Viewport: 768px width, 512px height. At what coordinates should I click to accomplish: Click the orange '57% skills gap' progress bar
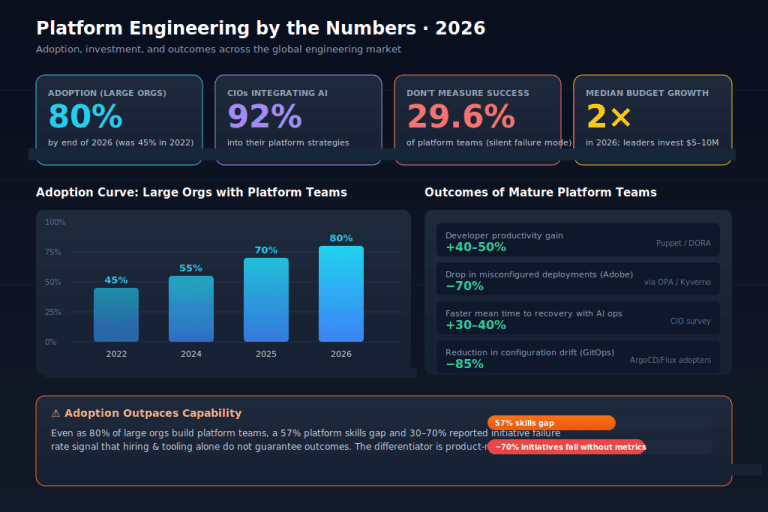[552, 423]
